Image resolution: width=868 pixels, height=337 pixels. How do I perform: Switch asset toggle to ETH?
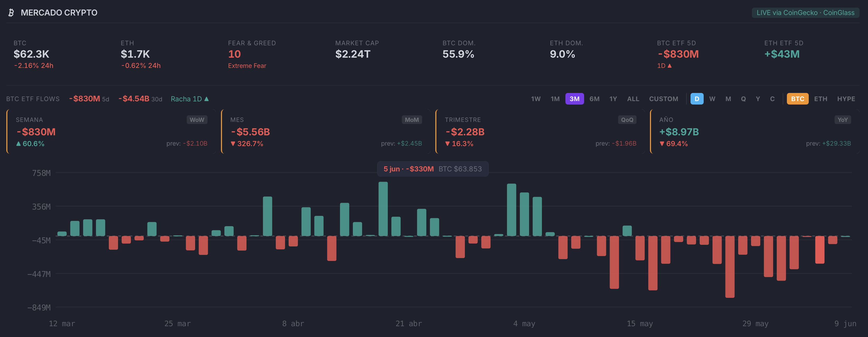point(821,99)
